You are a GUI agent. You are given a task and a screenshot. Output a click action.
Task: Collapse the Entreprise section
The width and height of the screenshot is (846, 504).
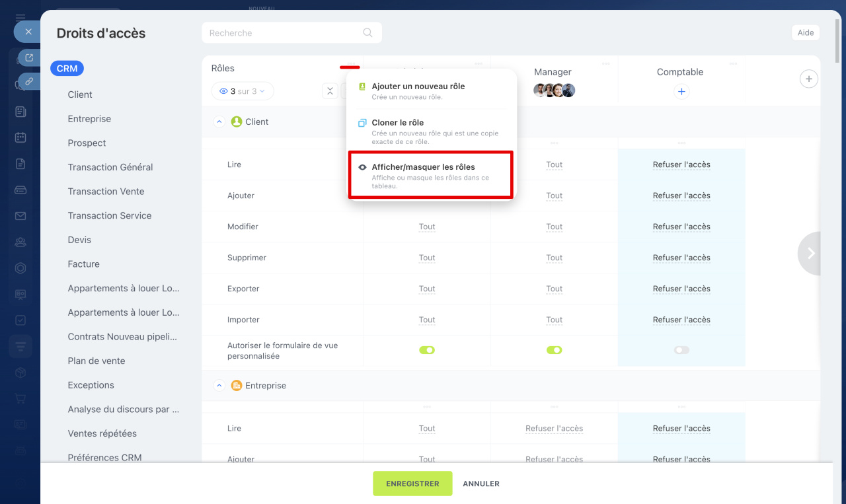(x=219, y=386)
